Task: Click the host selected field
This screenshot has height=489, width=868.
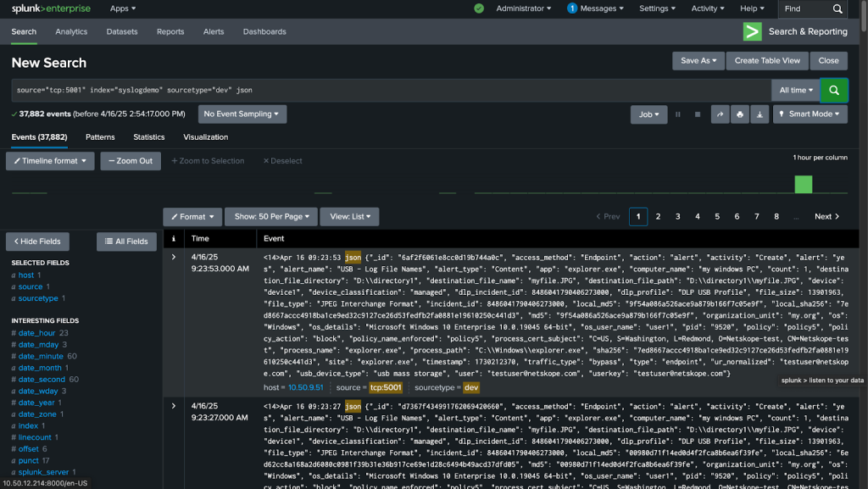Action: point(26,275)
